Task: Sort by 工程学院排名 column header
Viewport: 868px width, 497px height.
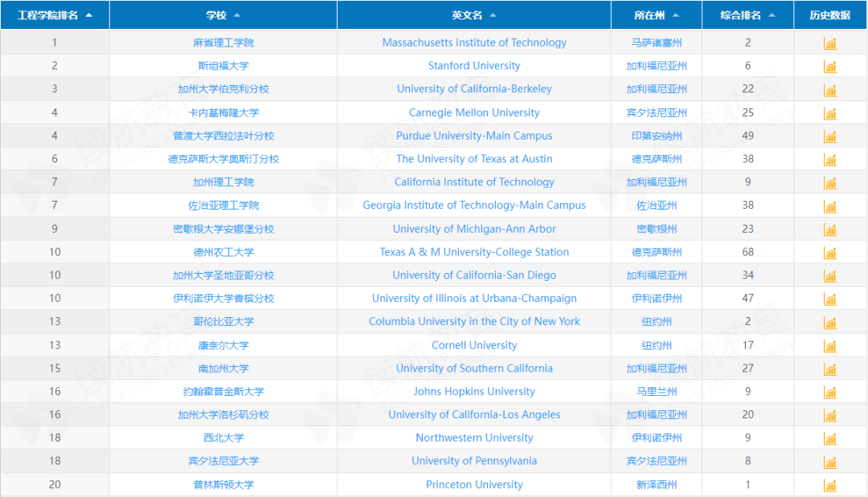Action: pyautogui.click(x=55, y=15)
